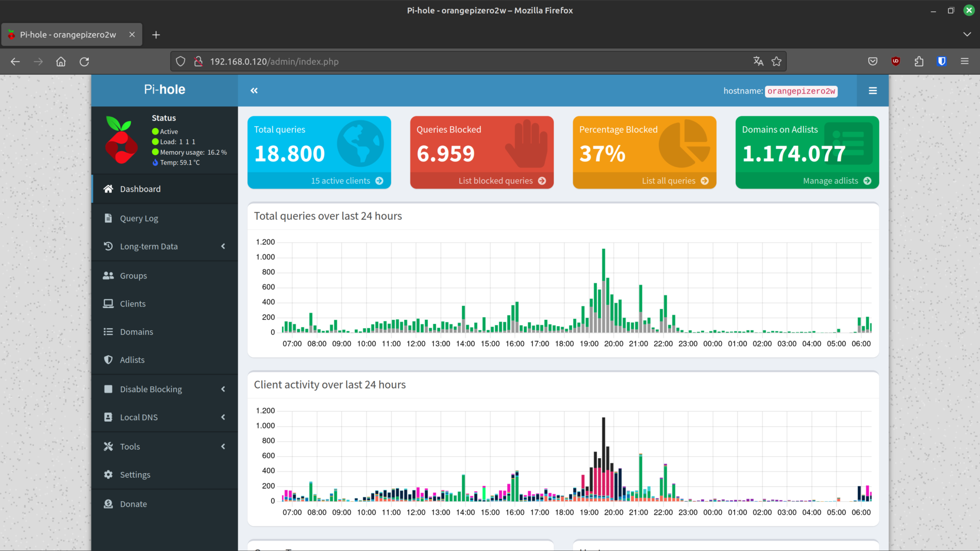The width and height of the screenshot is (980, 551).
Task: Click the browser address bar
Action: point(468,61)
